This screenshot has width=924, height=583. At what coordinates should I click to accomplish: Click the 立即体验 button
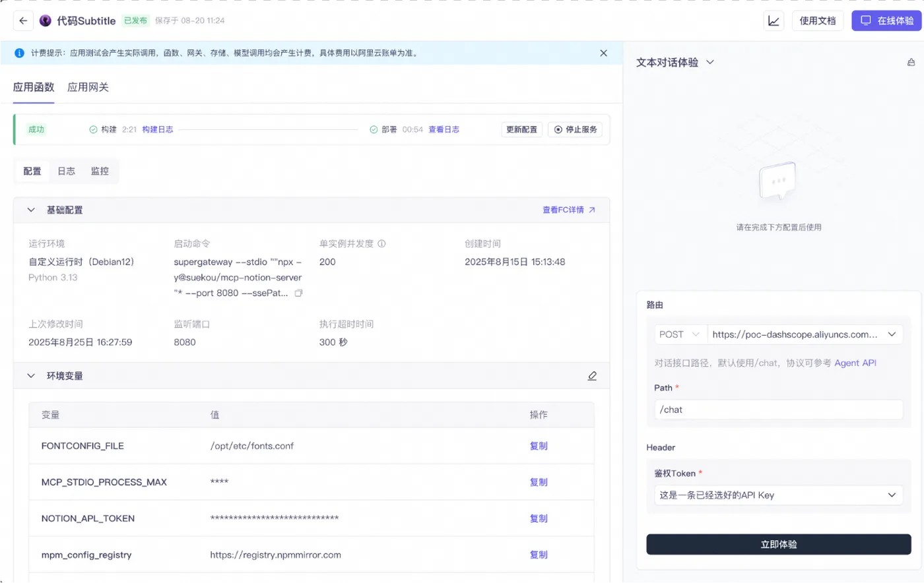(x=779, y=545)
